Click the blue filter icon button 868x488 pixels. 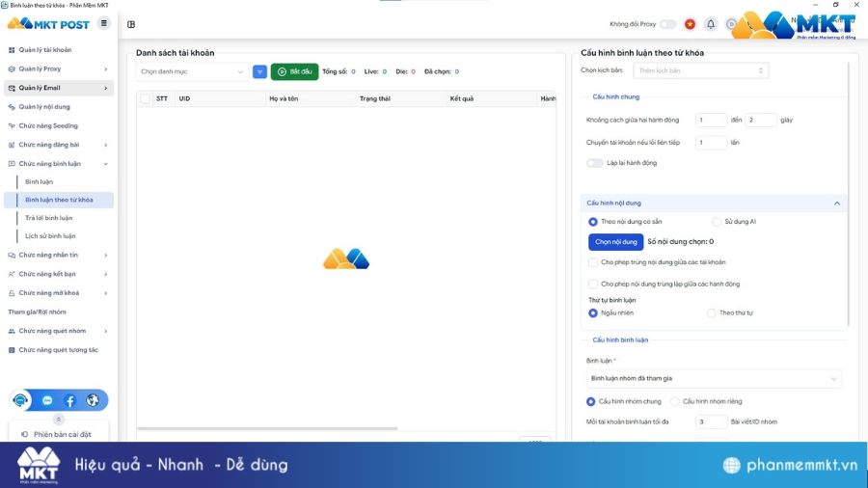pyautogui.click(x=259, y=71)
